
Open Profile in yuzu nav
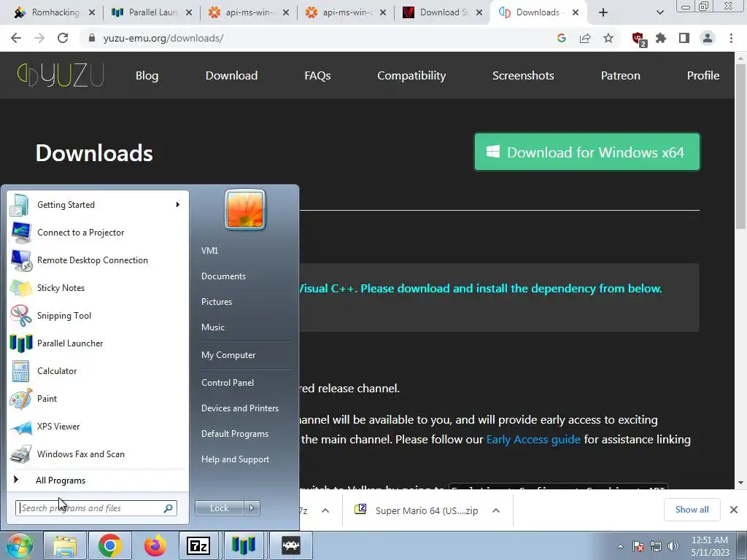[x=703, y=76]
